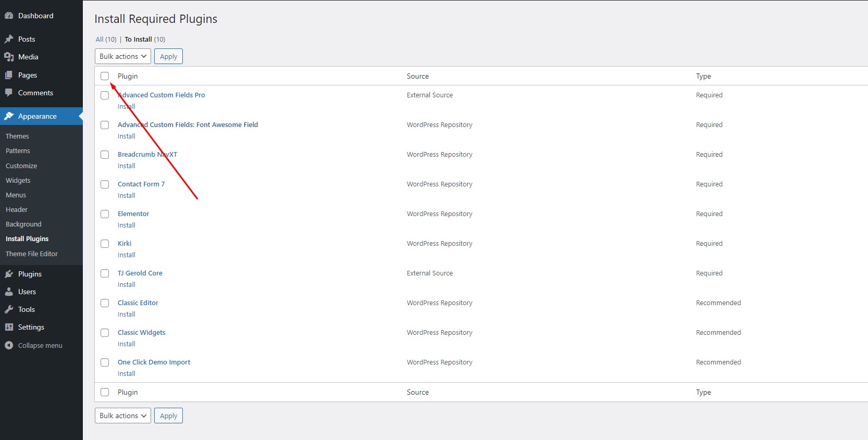The height and width of the screenshot is (440, 868).
Task: Click Install under Kirki
Action: (x=127, y=255)
